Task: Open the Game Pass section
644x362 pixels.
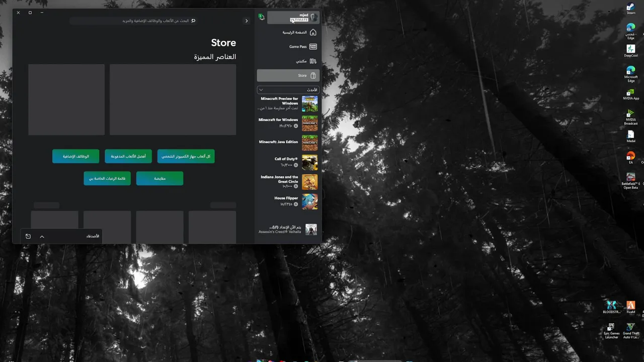Action: (x=288, y=47)
